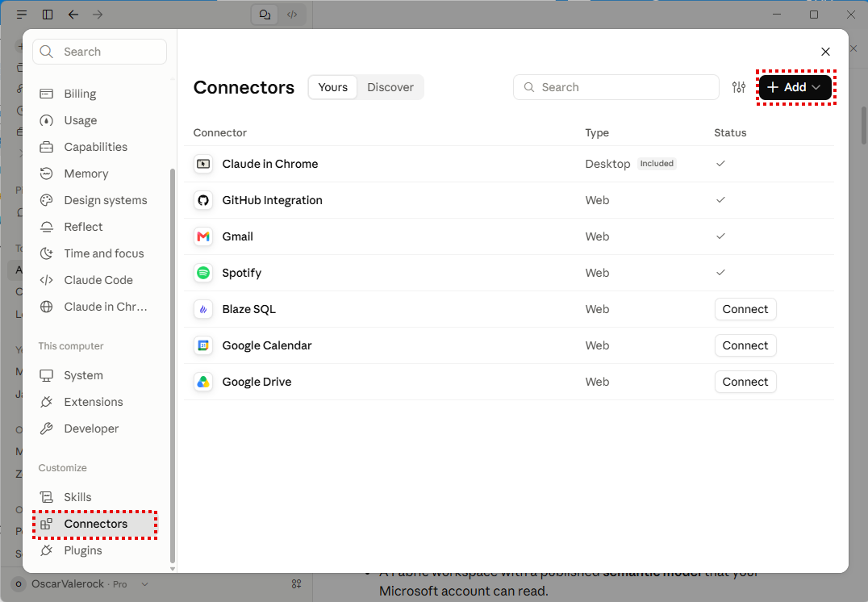The height and width of the screenshot is (602, 868).
Task: Switch to the Discover tab
Action: click(390, 87)
